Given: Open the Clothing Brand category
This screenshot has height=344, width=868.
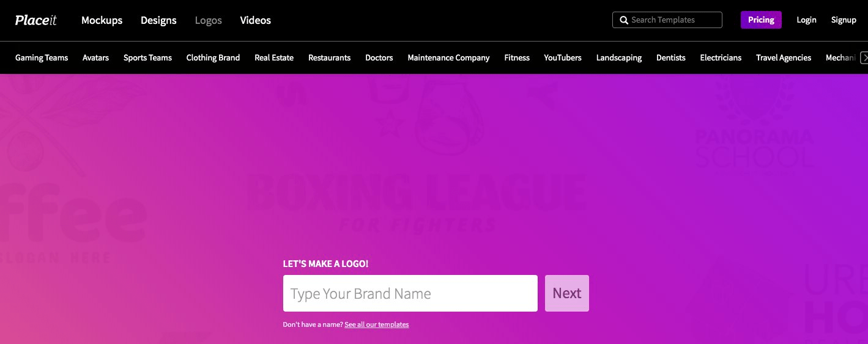Looking at the screenshot, I should coord(213,57).
